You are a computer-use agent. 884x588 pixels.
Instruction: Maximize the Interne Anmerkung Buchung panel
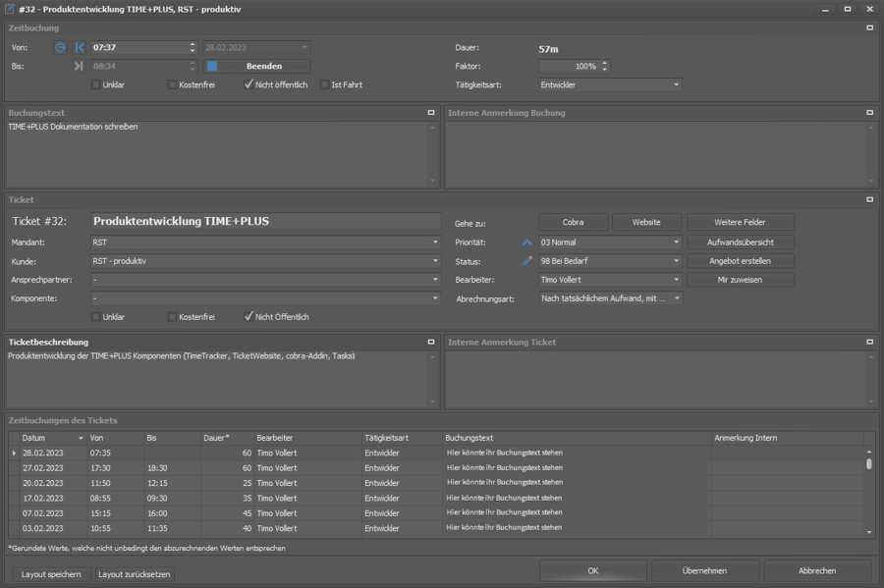[x=870, y=113]
